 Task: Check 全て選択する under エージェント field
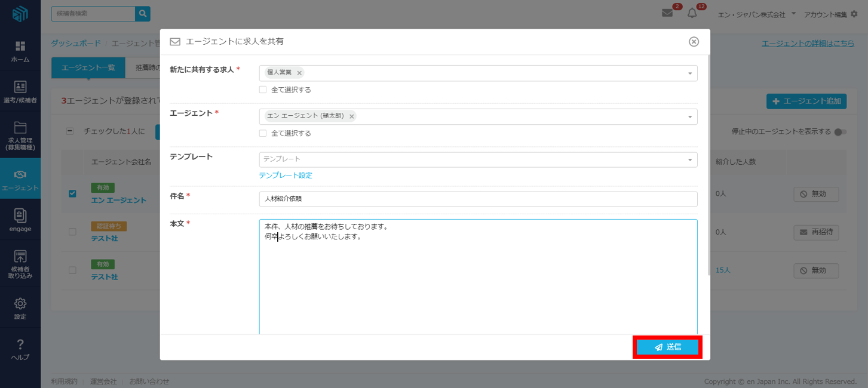click(263, 133)
